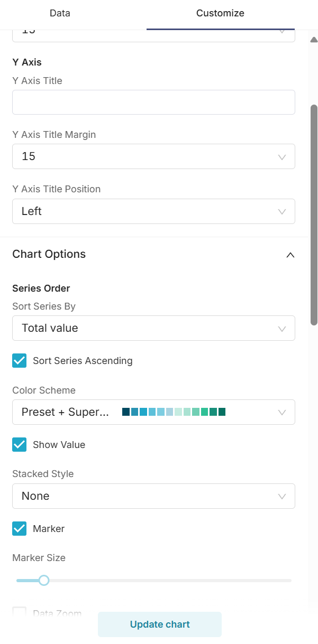Click the Stacked Style dropdown arrow
The height and width of the screenshot is (644, 318).
[x=282, y=497]
